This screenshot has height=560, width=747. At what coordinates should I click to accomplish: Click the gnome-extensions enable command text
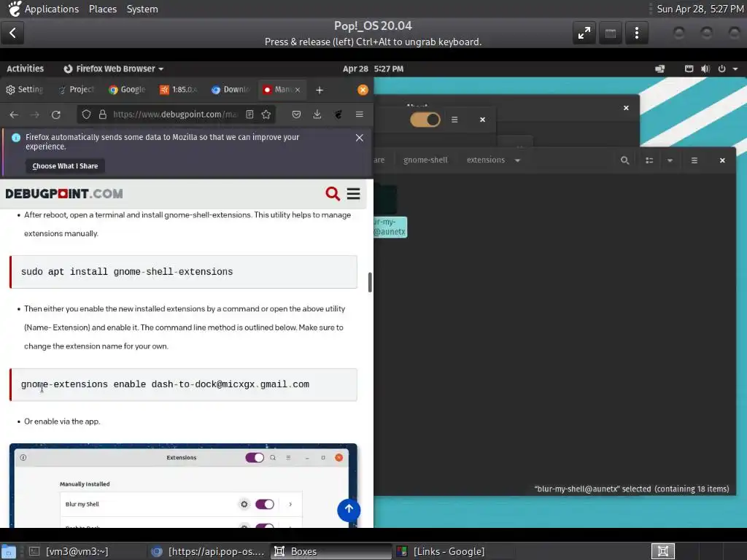tap(165, 384)
